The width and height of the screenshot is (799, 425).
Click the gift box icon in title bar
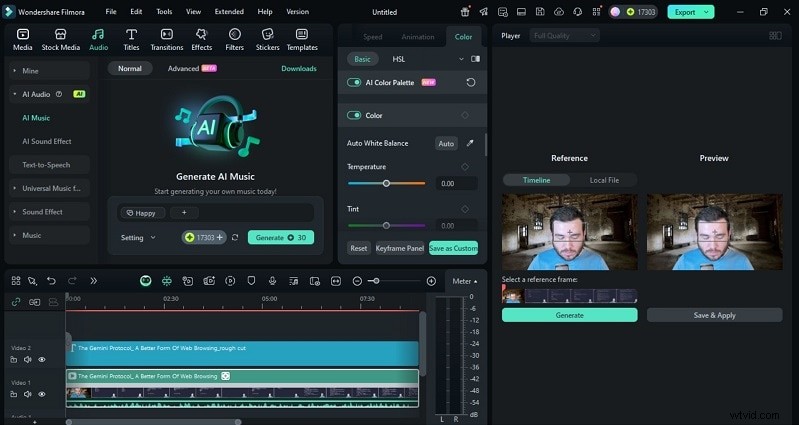pos(465,12)
